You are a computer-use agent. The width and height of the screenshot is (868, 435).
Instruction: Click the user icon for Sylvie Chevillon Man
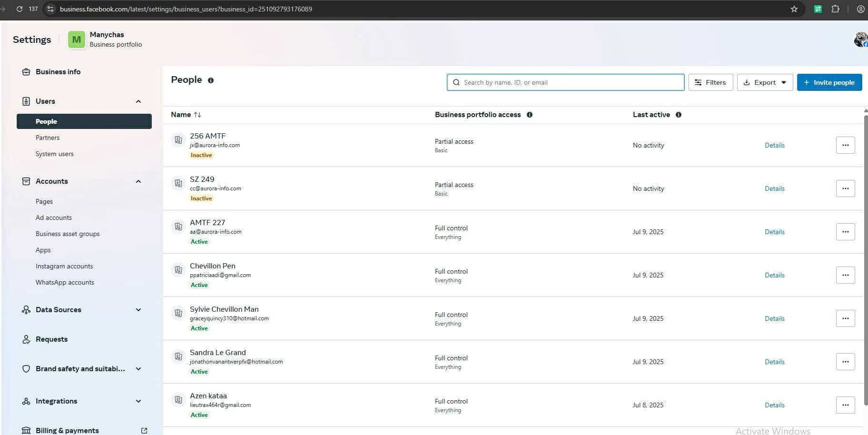pos(178,313)
